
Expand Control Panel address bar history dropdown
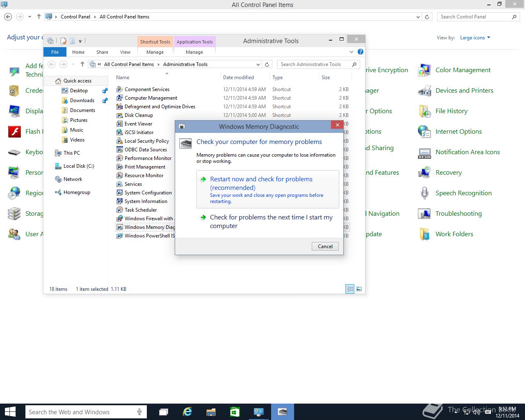(x=418, y=17)
